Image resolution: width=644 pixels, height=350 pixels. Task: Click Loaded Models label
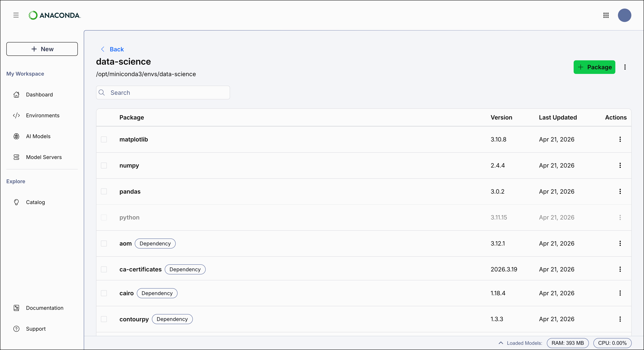[x=525, y=343]
